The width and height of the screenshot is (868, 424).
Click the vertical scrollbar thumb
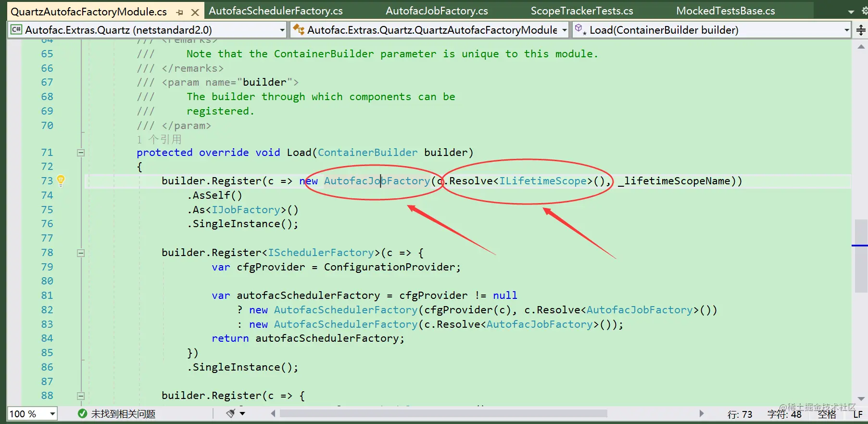point(861,256)
